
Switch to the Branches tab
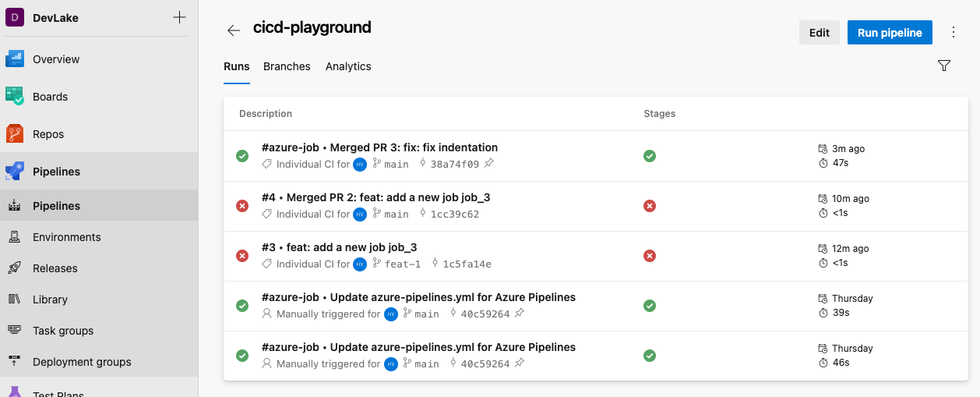point(287,66)
